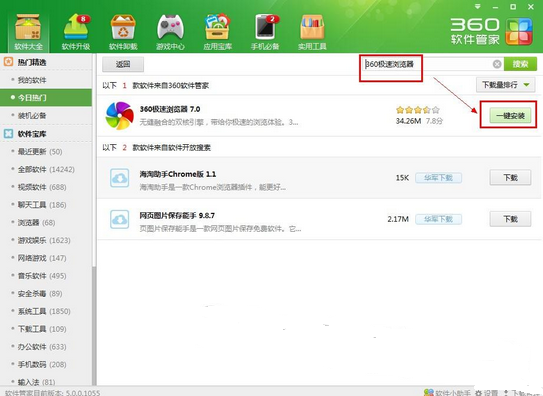
Task: Click the 软件宝库 section icon
Action: pos(8,134)
